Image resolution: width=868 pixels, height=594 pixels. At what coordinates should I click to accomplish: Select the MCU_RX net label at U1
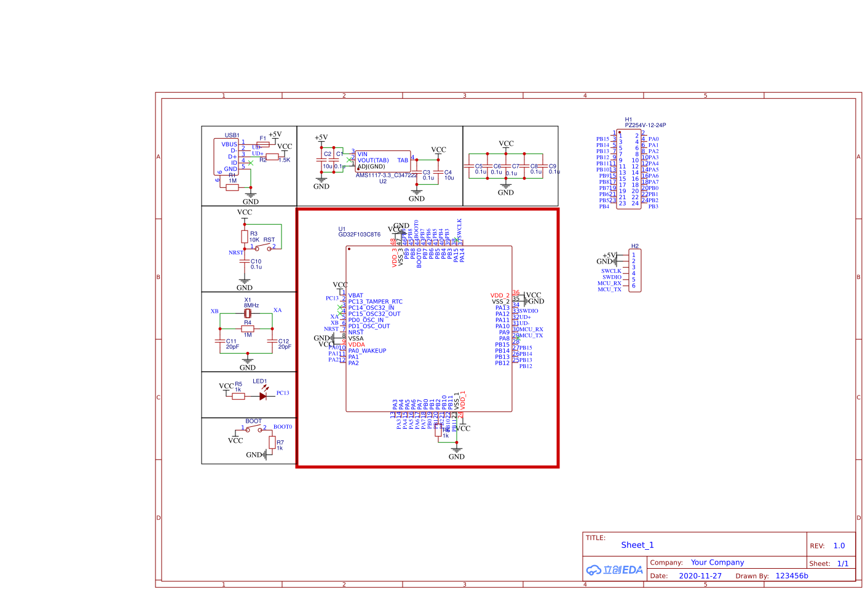532,329
